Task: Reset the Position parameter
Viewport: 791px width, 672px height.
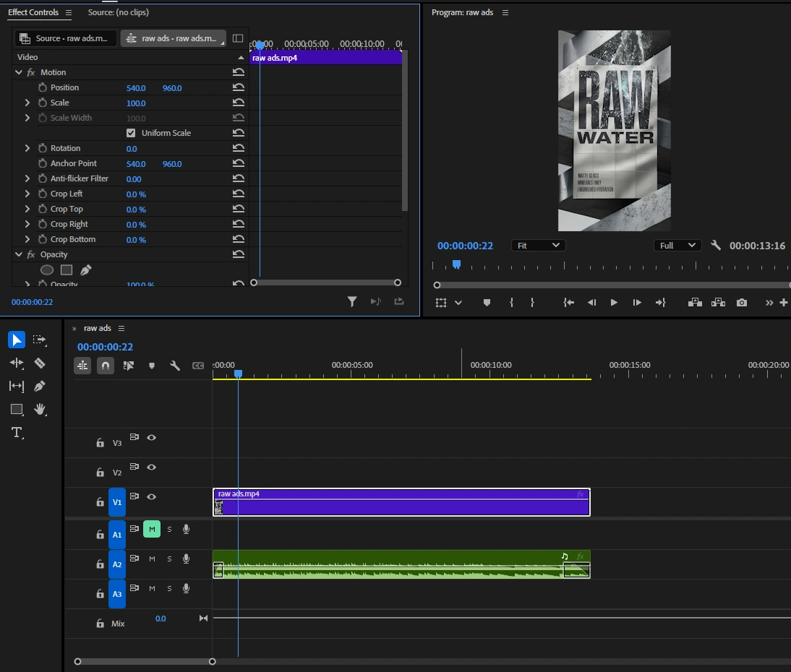Action: click(x=238, y=87)
